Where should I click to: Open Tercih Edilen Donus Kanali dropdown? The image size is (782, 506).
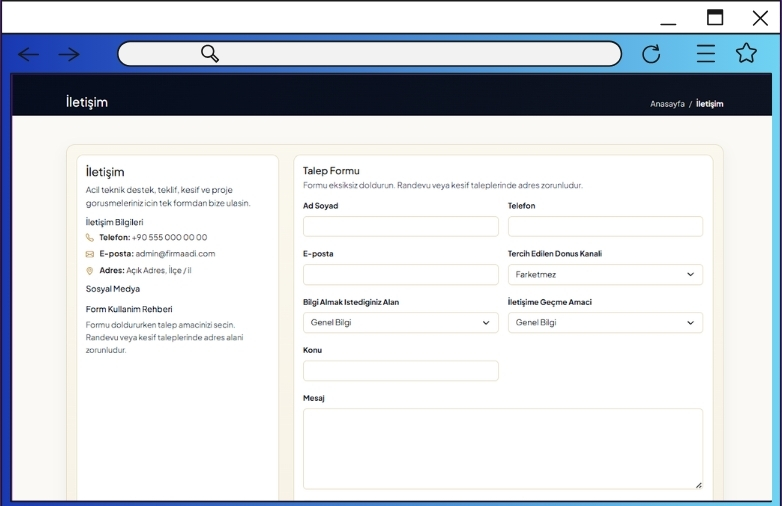click(605, 274)
